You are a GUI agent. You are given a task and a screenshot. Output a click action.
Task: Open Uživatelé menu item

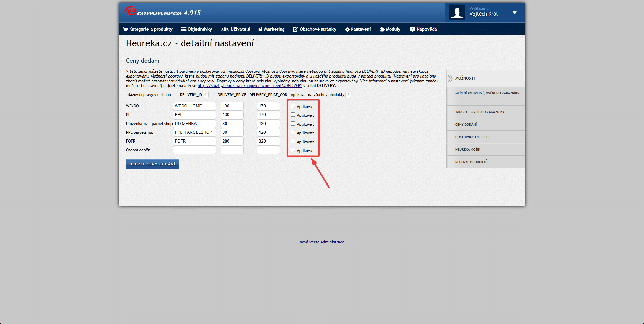coord(235,29)
